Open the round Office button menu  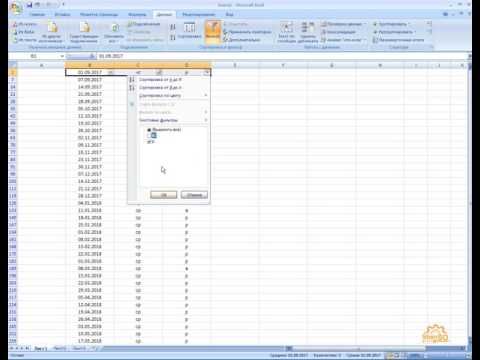pyautogui.click(x=15, y=8)
